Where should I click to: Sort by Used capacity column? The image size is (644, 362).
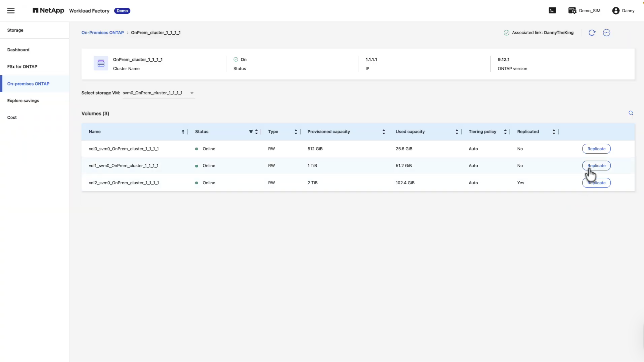457,132
